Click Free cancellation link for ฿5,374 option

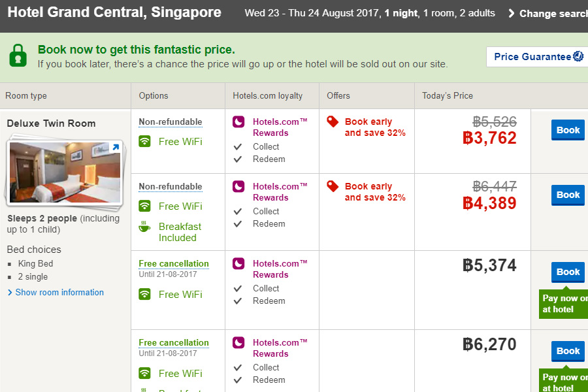point(174,263)
